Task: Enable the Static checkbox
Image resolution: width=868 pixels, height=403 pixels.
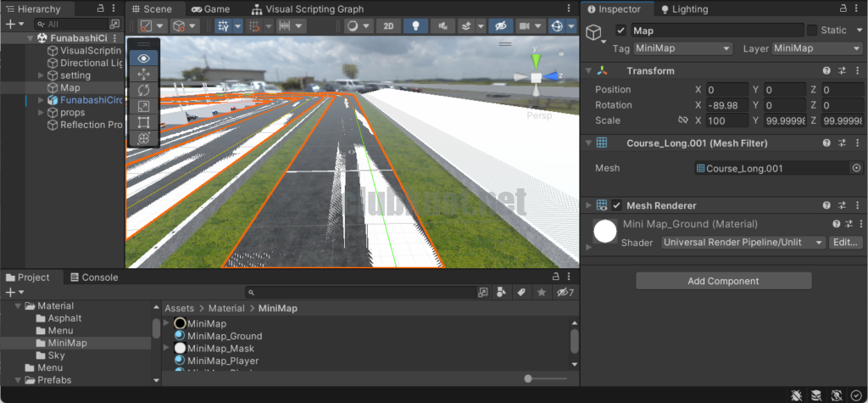Action: (x=812, y=31)
